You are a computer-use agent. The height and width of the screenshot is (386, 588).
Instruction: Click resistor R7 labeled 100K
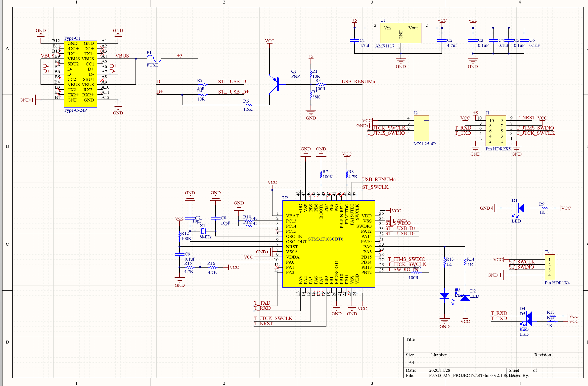point(321,174)
